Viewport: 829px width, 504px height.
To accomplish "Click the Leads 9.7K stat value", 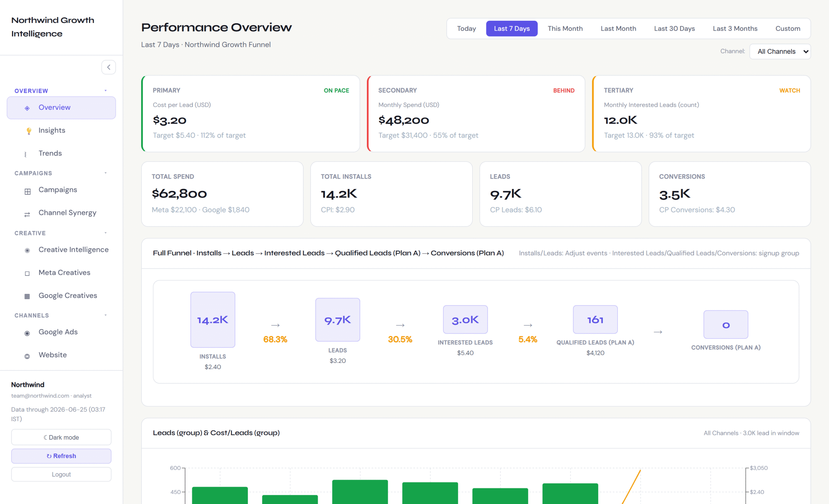I will [x=505, y=194].
